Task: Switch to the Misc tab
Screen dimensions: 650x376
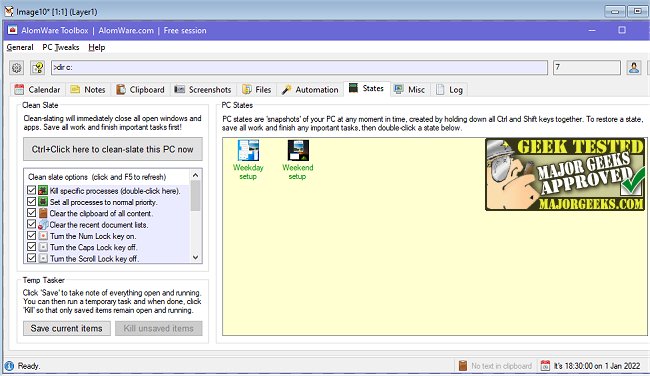Action: [x=410, y=90]
